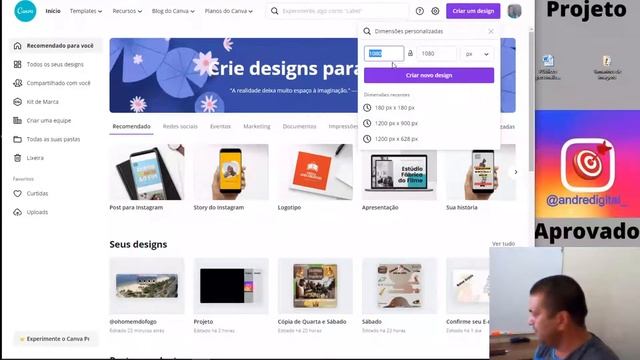Open the px unit dropdown
The image size is (640, 360).
(477, 54)
